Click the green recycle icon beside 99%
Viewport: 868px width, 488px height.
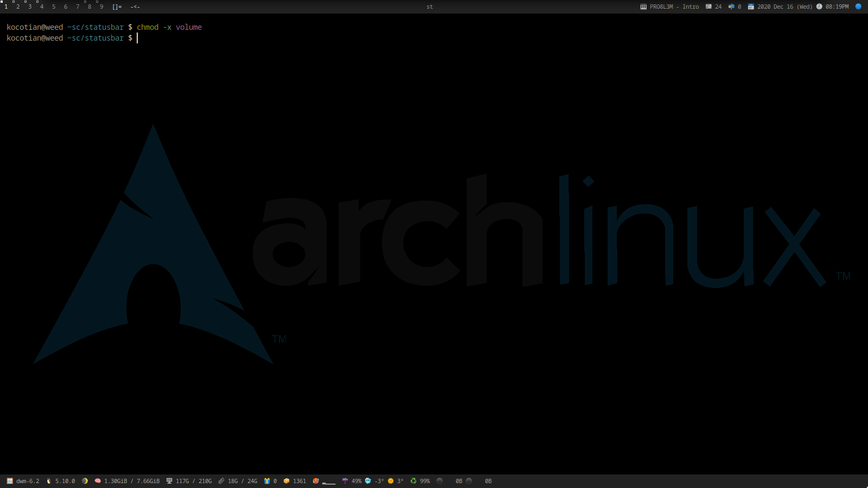tap(413, 481)
